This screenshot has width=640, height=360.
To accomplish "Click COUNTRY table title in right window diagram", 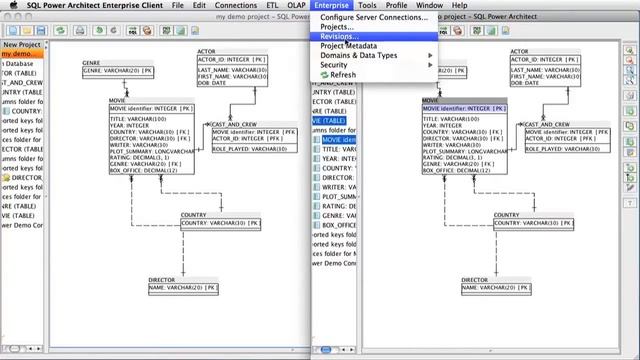I will tap(506, 215).
